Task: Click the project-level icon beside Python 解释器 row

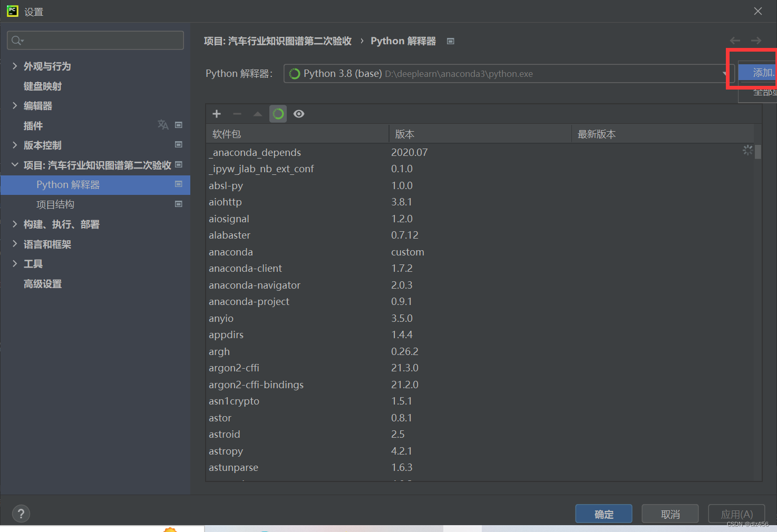Action: pyautogui.click(x=179, y=184)
